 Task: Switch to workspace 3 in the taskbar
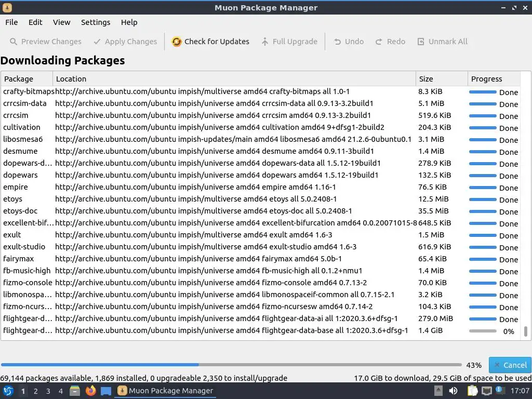point(48,391)
